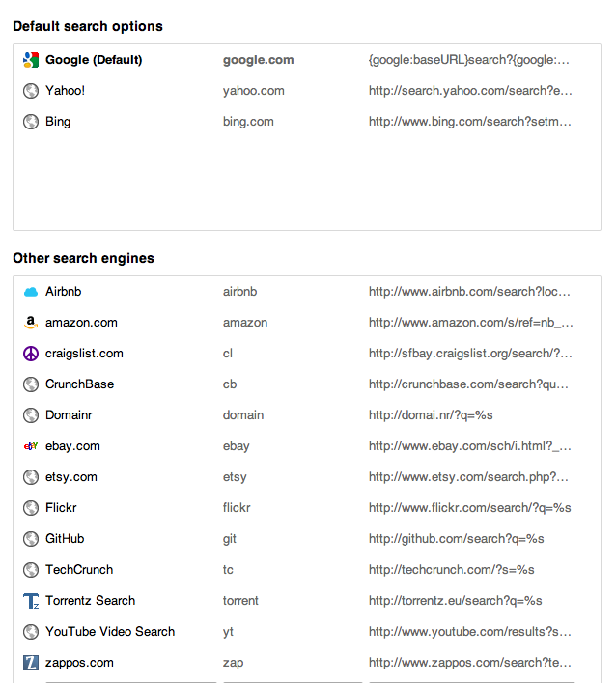This screenshot has width=616, height=683.
Task: Select the Flickr search engine entry
Action: pyautogui.click(x=307, y=508)
